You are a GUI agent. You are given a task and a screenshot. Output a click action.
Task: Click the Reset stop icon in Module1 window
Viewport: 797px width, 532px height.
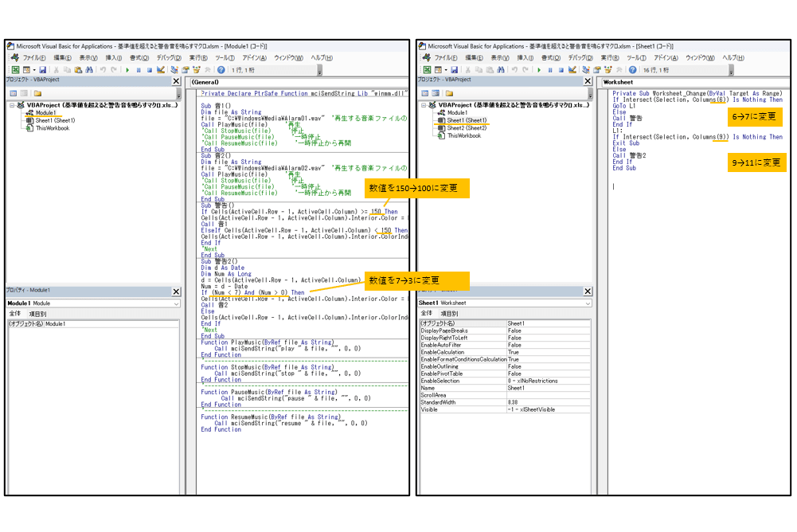pyautogui.click(x=150, y=70)
